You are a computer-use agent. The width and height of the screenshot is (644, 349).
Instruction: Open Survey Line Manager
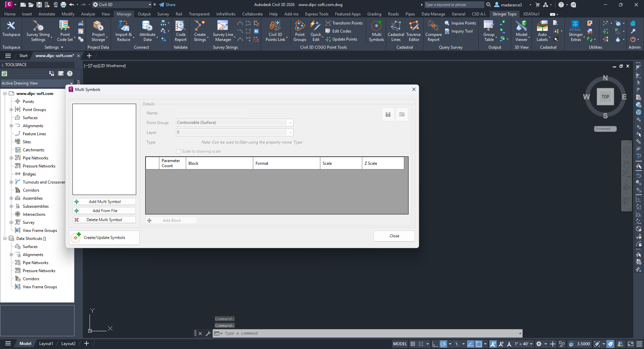223,31
